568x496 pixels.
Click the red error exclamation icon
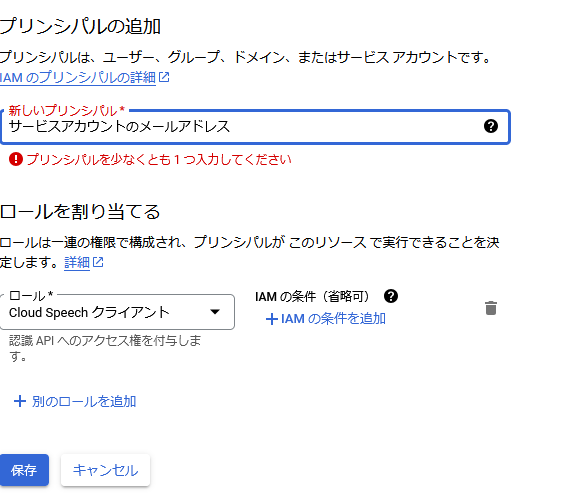click(16, 159)
